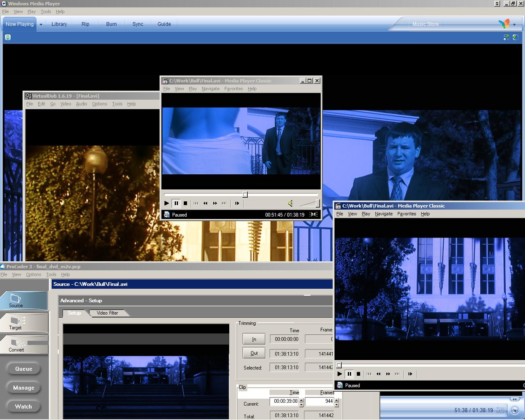This screenshot has height=420, width=525.
Task: Skip to previous in upper Media Player Classic
Action: point(196,203)
